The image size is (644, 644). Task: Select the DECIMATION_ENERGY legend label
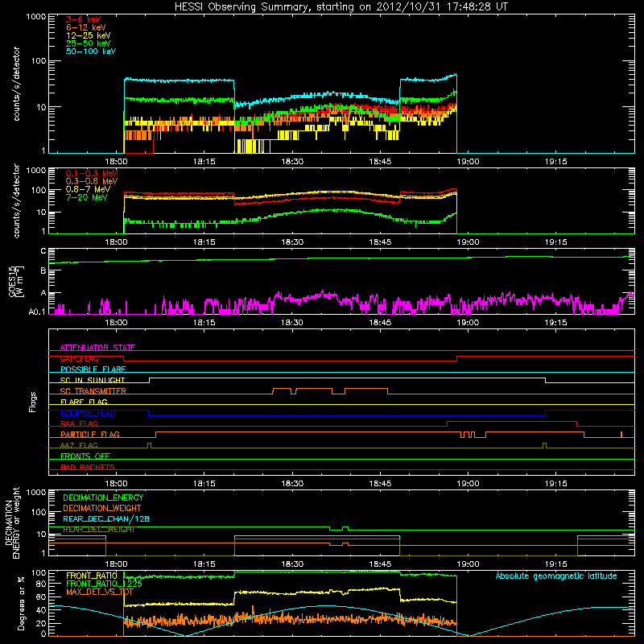(x=103, y=497)
